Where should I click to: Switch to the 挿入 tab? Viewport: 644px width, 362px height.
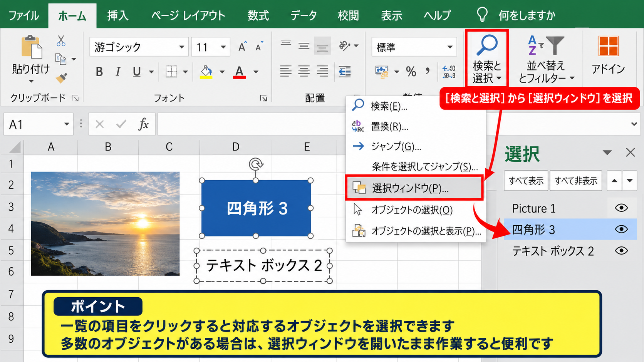click(x=118, y=16)
